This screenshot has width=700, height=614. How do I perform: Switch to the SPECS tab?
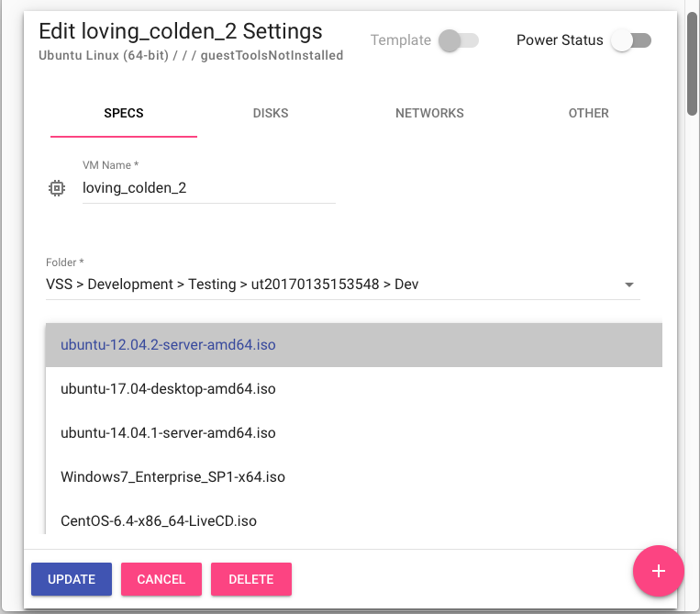coord(124,114)
